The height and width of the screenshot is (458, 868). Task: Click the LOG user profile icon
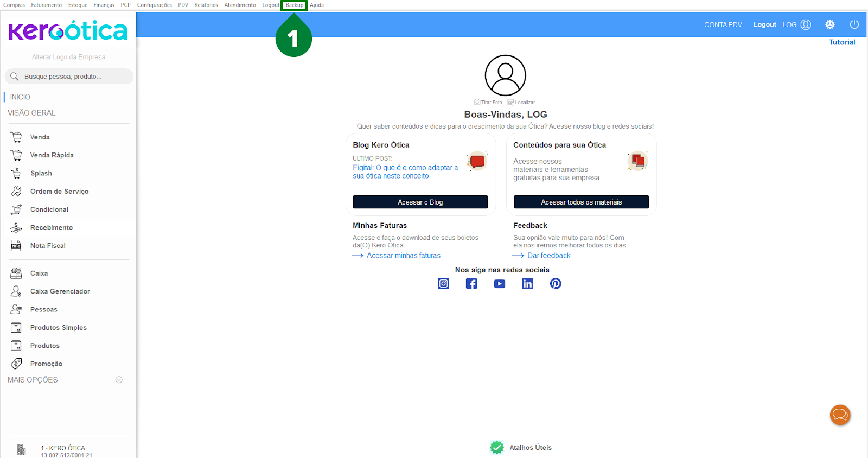coord(806,24)
